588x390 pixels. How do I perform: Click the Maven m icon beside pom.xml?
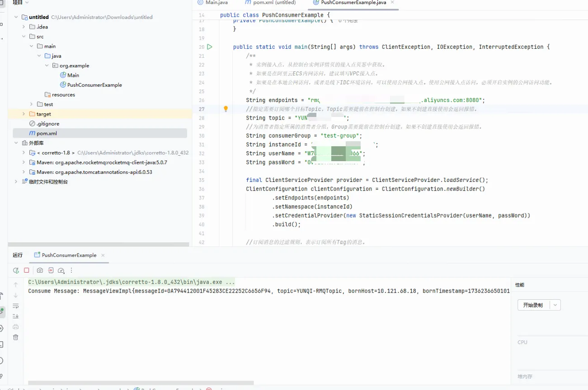coord(32,133)
